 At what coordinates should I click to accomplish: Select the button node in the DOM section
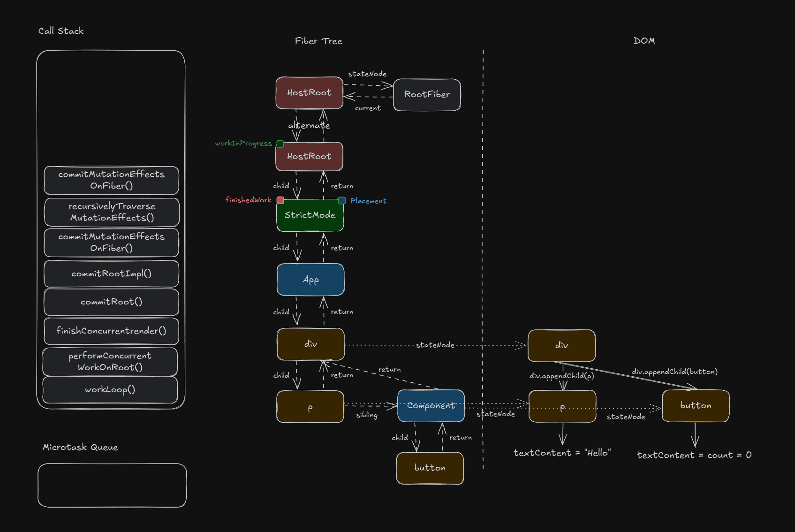tap(695, 406)
